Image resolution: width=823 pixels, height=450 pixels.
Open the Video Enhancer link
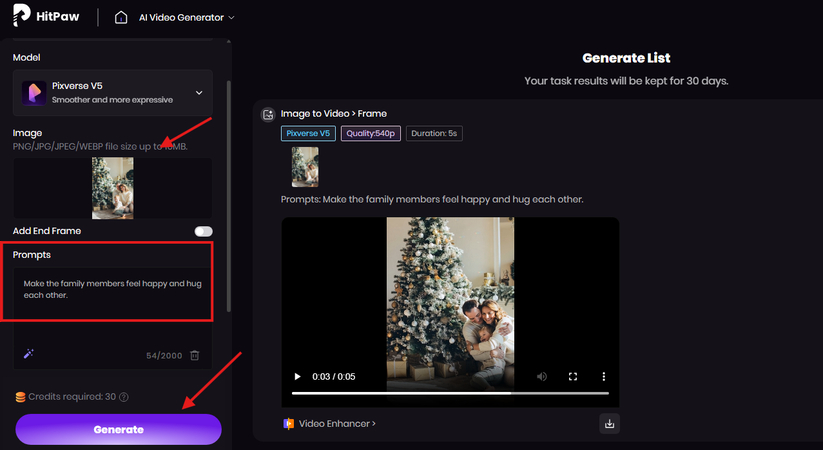[337, 424]
